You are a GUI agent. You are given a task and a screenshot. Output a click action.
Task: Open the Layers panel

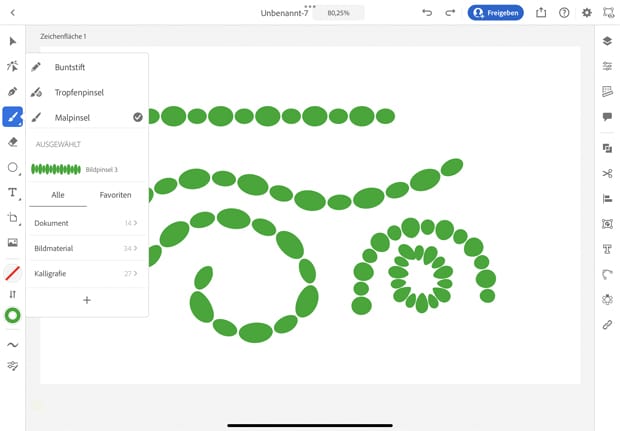coord(607,41)
